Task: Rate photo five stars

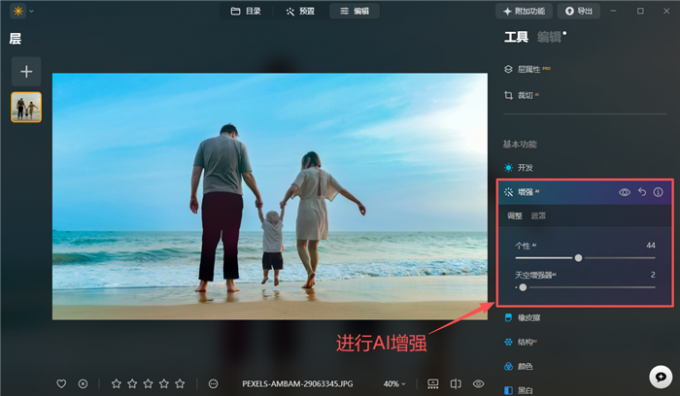Action: (x=180, y=383)
